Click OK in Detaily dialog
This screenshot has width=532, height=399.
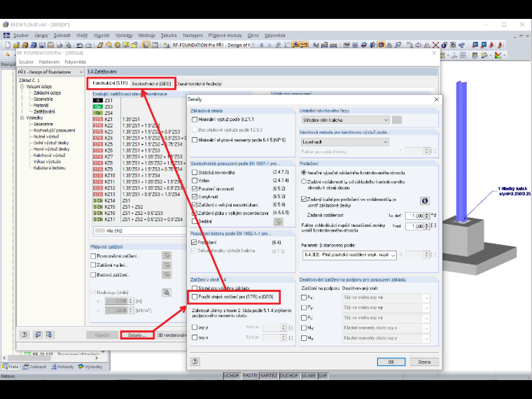[x=391, y=362]
